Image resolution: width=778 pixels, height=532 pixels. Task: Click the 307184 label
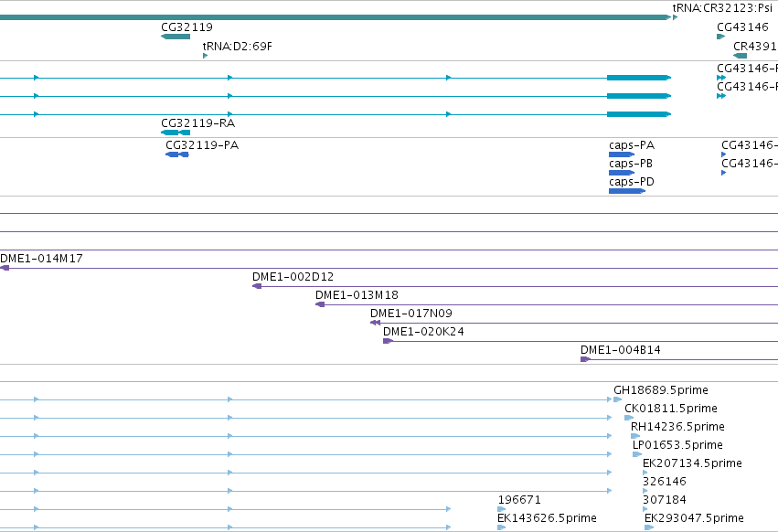coord(665,500)
